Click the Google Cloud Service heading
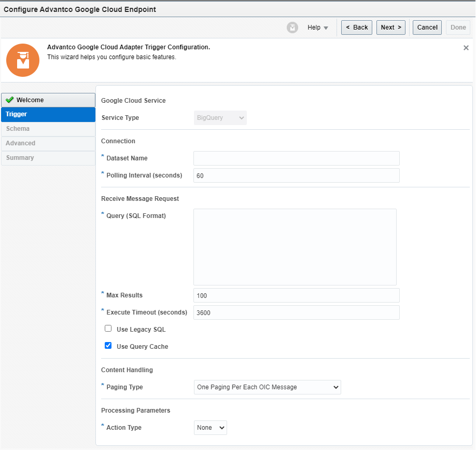This screenshot has height=450, width=476. pos(134,101)
